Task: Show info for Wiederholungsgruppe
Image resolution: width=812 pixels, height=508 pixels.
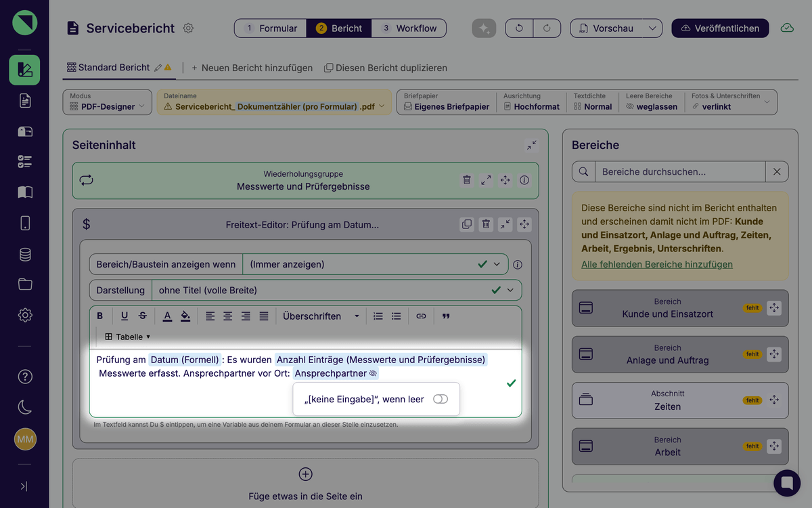Action: coord(524,180)
